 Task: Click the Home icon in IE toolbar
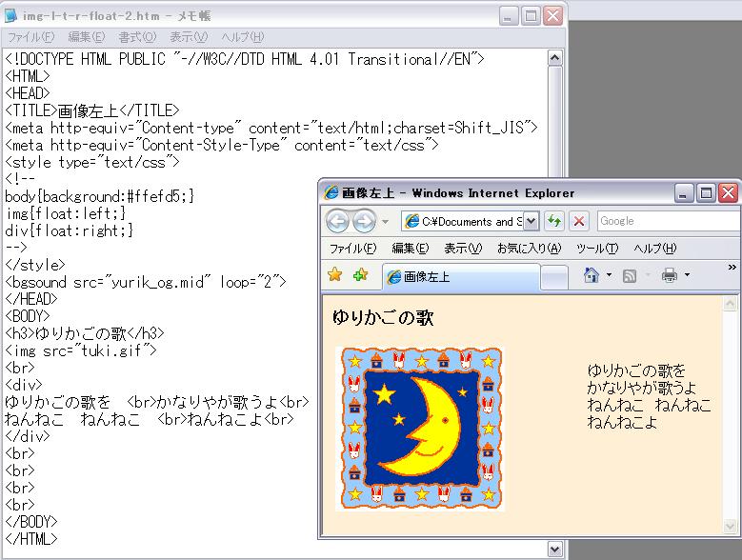tap(592, 275)
